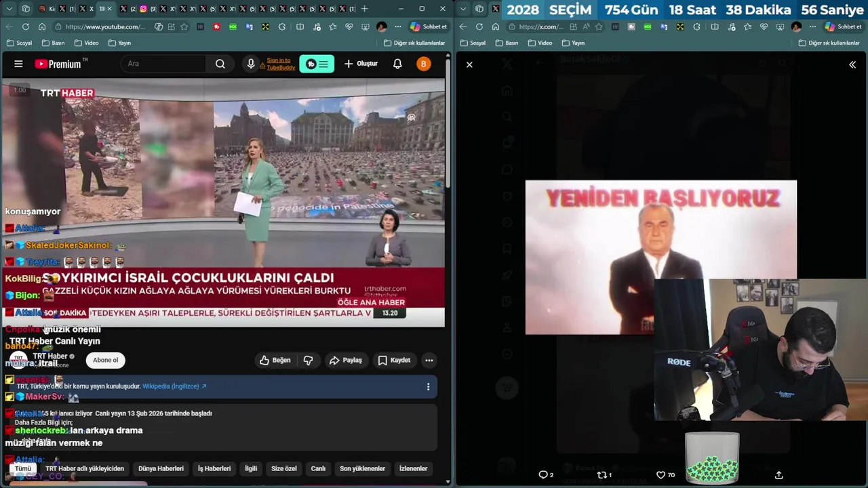Viewport: 868px width, 488px height.
Task: Open Settings and more in YouTube window
Action: pyautogui.click(x=398, y=26)
